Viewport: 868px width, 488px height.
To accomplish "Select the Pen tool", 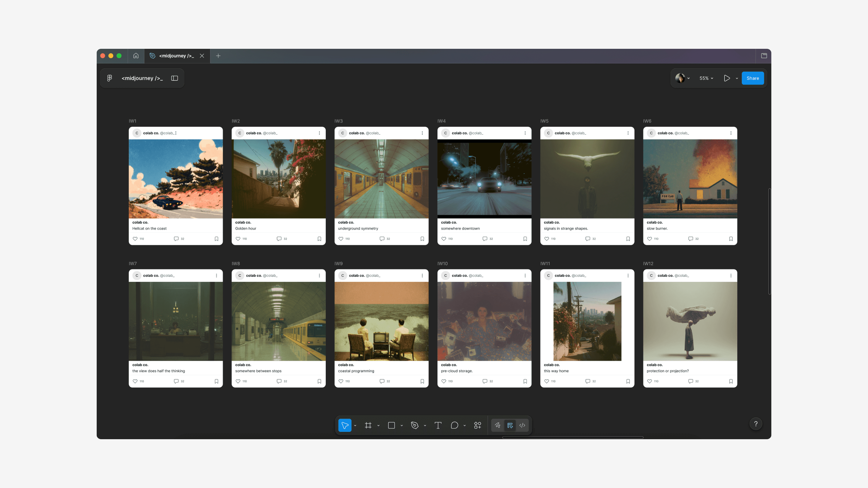I will 414,425.
